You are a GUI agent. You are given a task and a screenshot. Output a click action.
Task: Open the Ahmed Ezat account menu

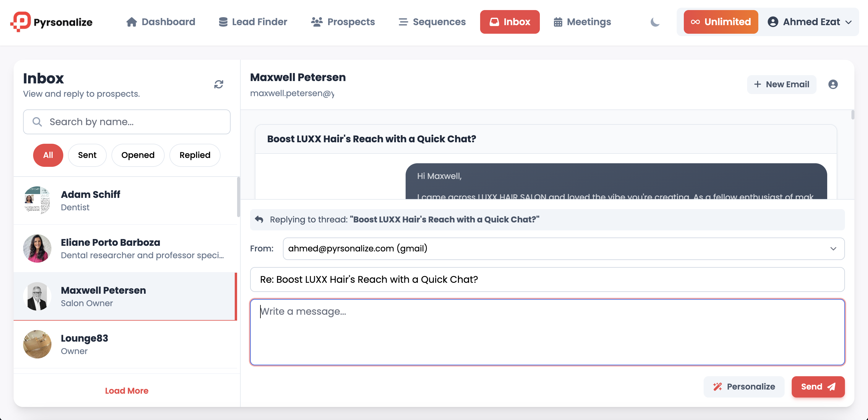(x=809, y=22)
